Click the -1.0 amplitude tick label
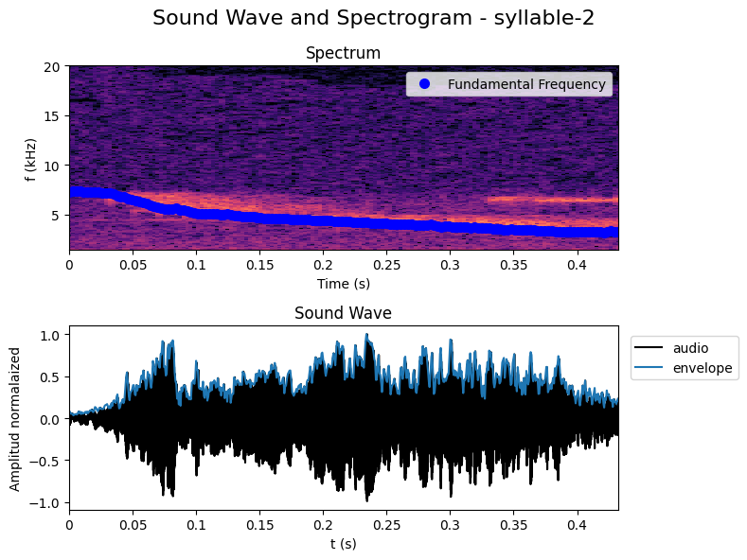Viewport: 747px width, 560px height. [47, 503]
